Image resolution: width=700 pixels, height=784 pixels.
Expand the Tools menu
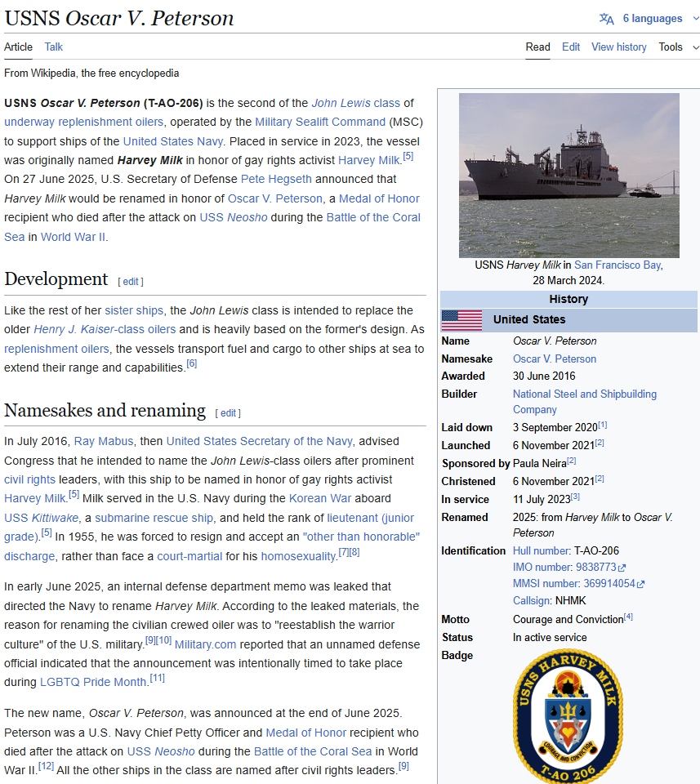(x=678, y=47)
